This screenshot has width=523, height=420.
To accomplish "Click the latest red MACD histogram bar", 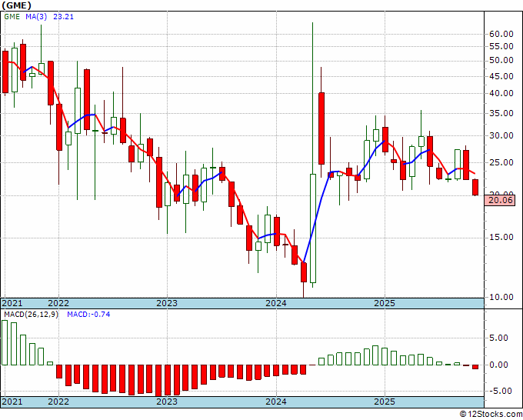I will (475, 367).
